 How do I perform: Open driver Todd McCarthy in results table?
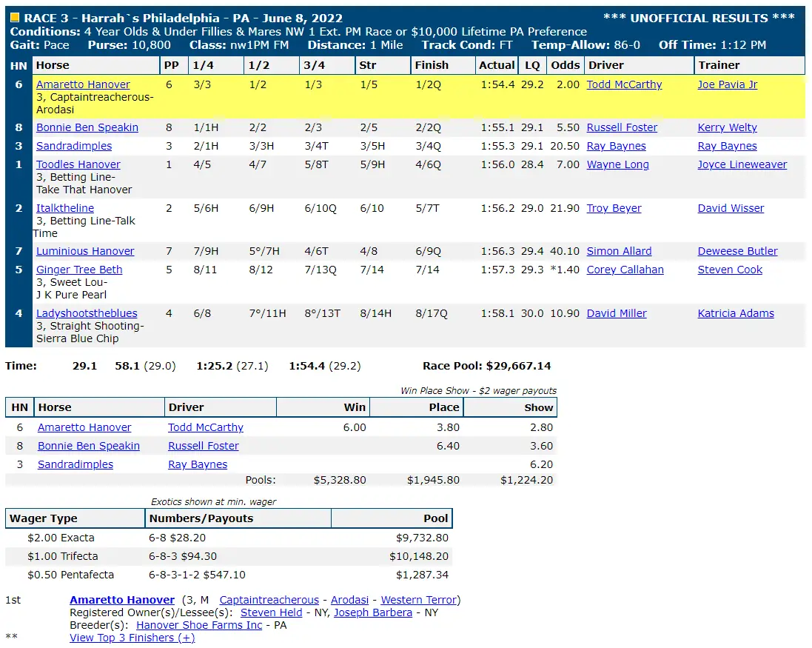624,84
